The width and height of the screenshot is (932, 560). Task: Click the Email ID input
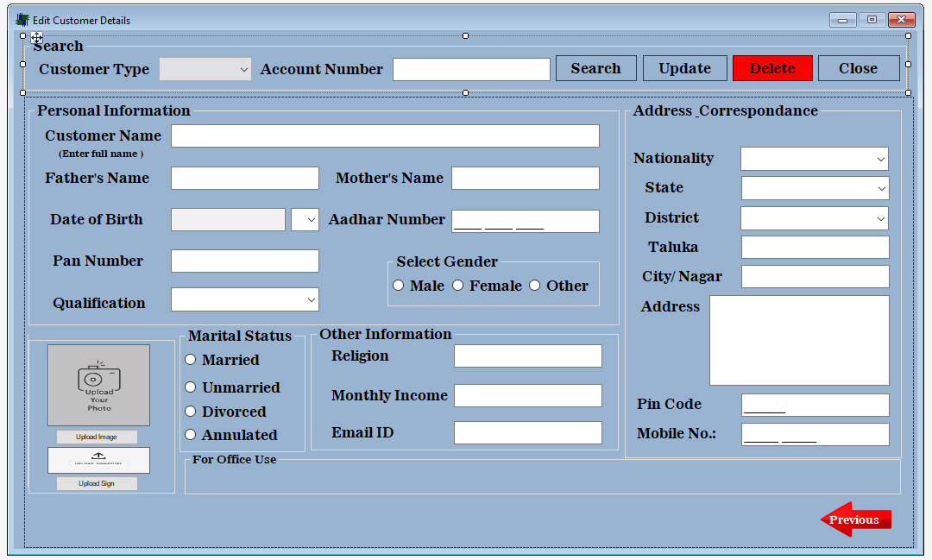pyautogui.click(x=528, y=433)
